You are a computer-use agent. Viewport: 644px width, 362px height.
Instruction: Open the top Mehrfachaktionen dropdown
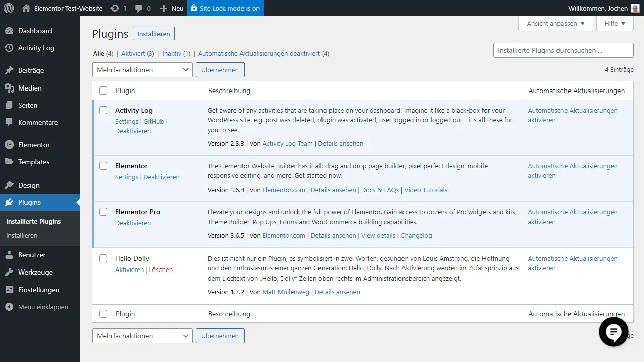click(x=142, y=70)
